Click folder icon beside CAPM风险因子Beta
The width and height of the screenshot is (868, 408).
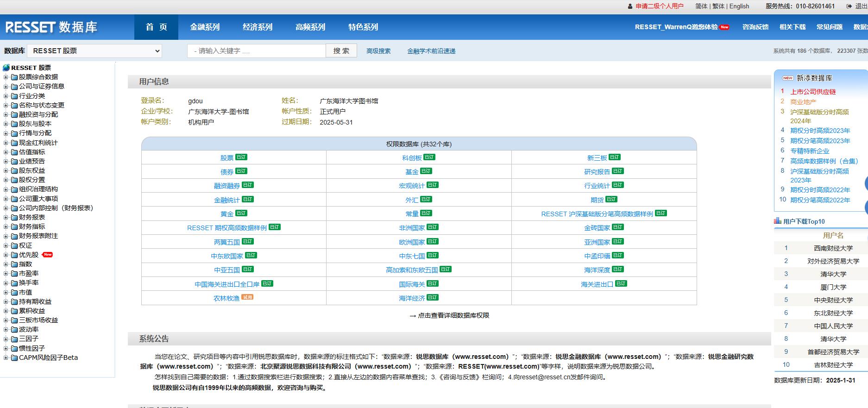click(14, 358)
